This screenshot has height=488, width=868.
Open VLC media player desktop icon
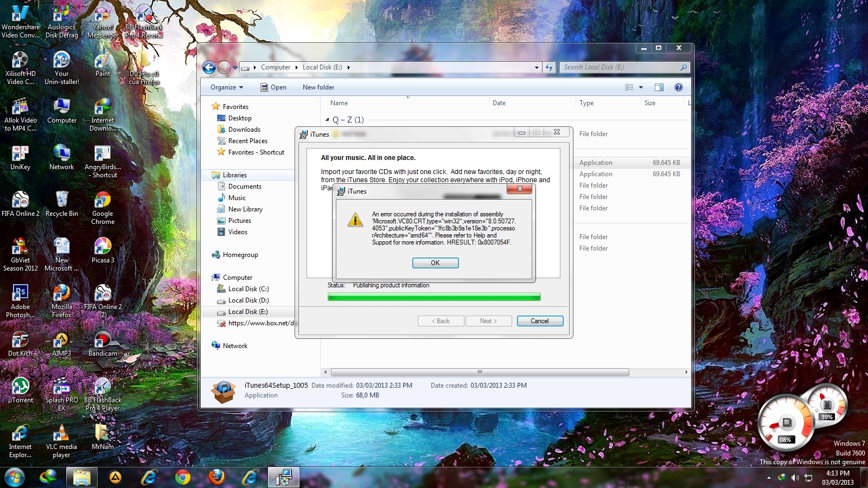62,441
